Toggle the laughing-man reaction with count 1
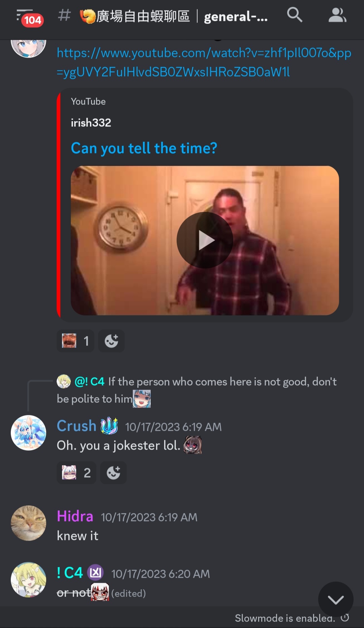 click(x=75, y=341)
